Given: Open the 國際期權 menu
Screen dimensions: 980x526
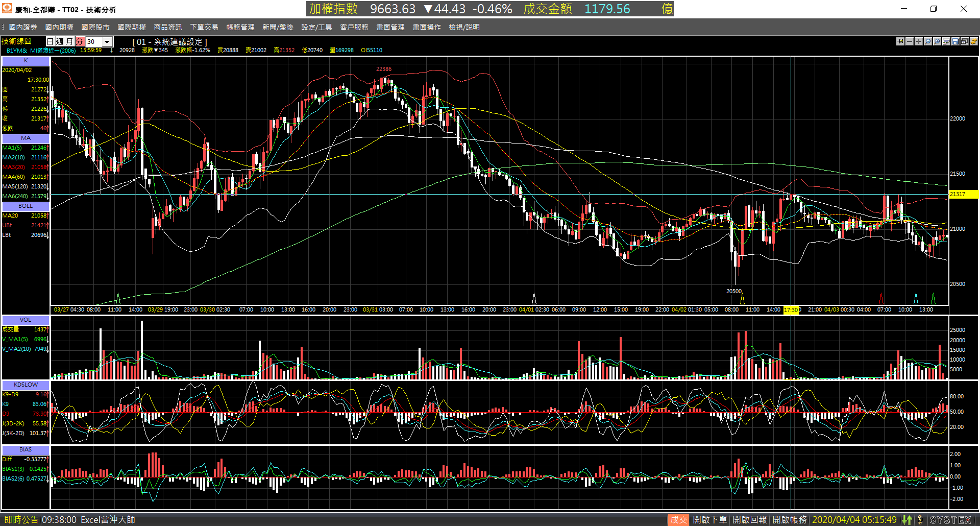Looking at the screenshot, I should (132, 27).
